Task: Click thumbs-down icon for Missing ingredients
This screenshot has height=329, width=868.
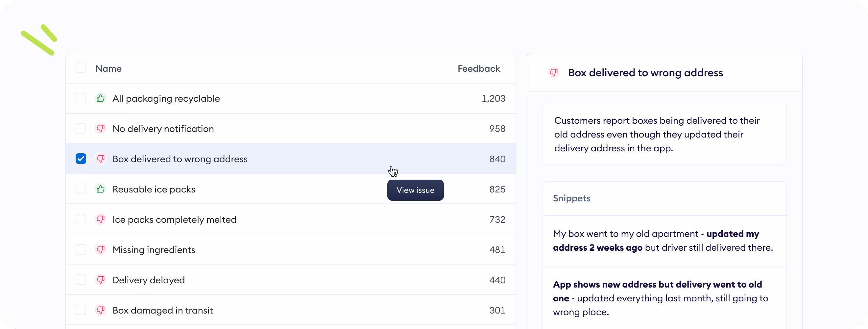Action: (x=100, y=249)
